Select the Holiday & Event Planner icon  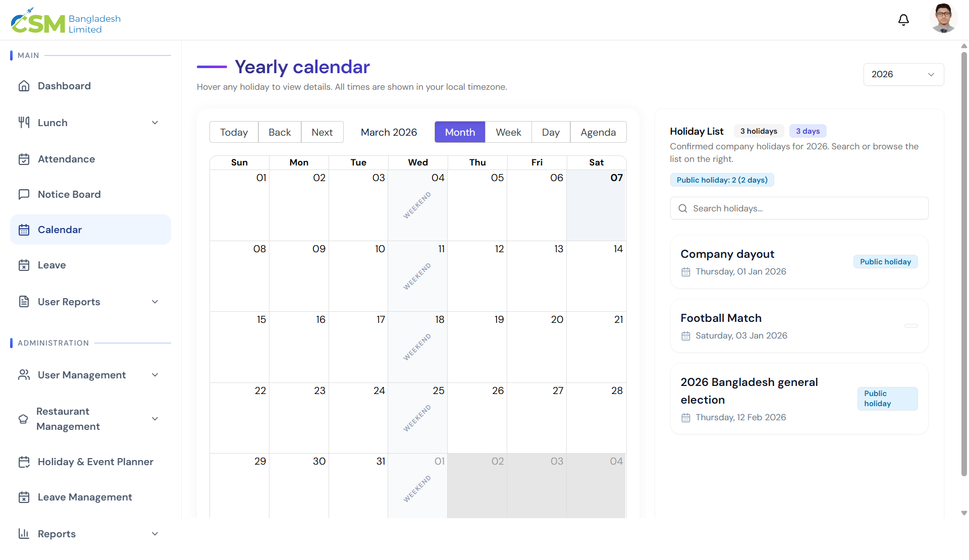(24, 462)
